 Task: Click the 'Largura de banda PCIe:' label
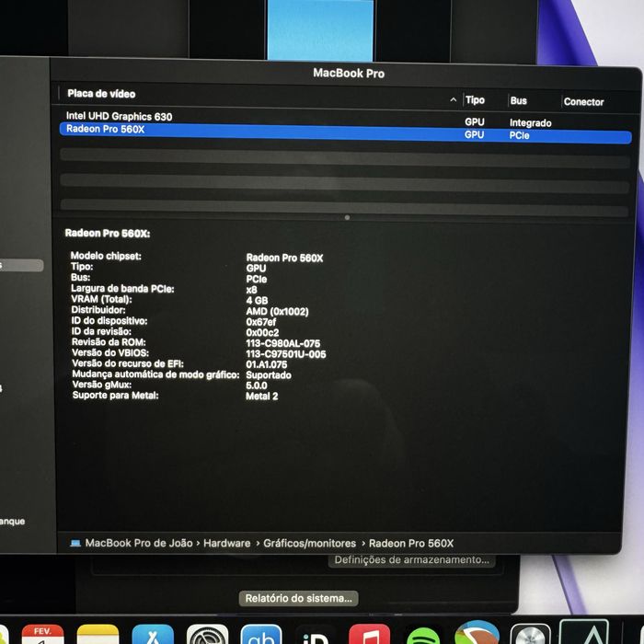pyautogui.click(x=122, y=289)
